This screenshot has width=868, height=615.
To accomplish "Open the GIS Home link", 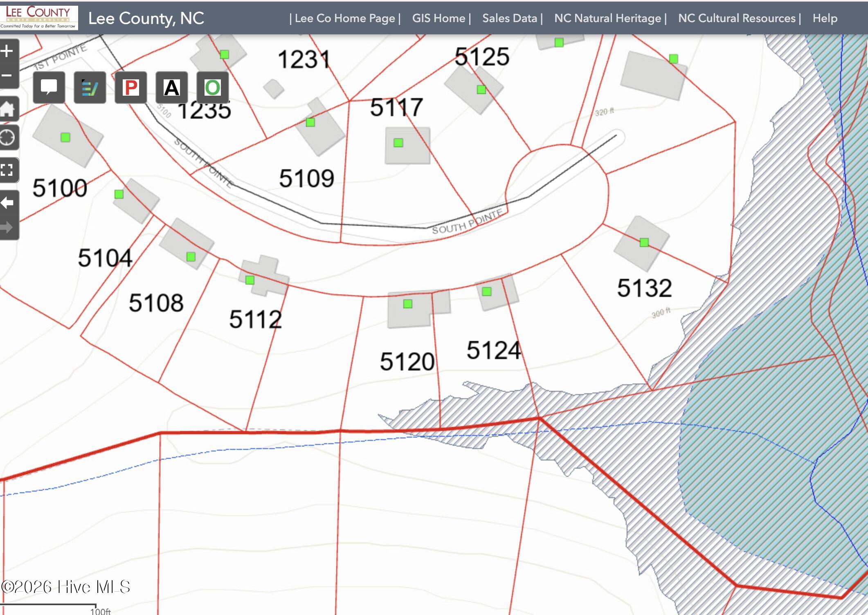I will (438, 18).
